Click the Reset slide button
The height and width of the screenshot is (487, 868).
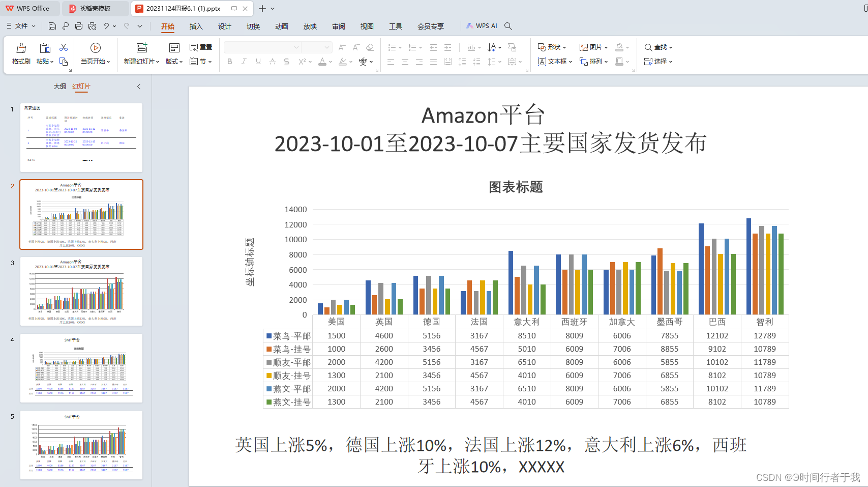click(201, 47)
